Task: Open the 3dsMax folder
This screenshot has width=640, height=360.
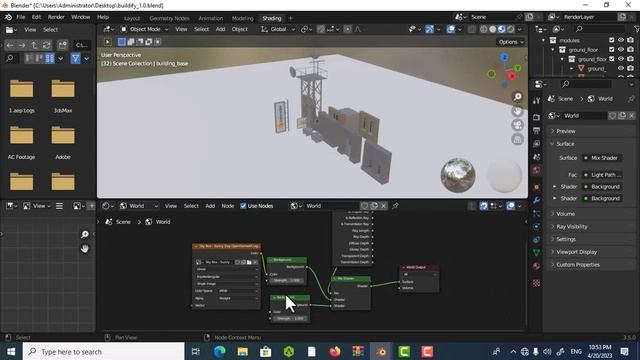Action: [x=63, y=95]
